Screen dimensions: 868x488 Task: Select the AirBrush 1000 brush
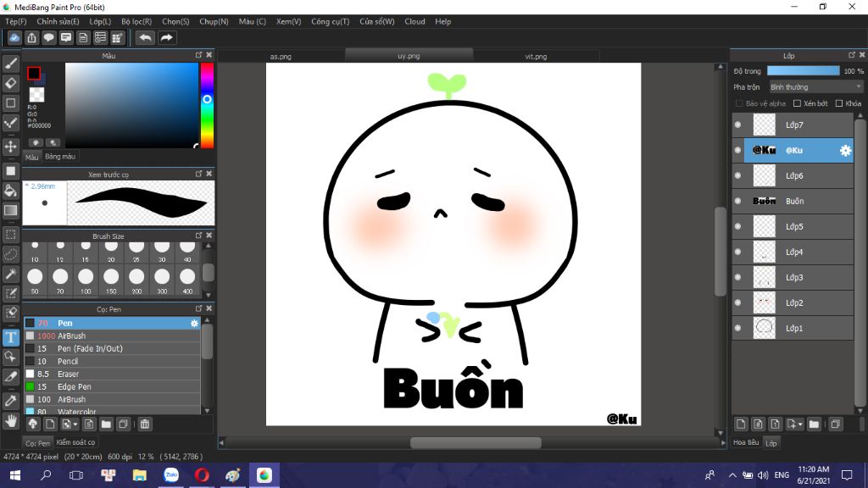pyautogui.click(x=112, y=335)
